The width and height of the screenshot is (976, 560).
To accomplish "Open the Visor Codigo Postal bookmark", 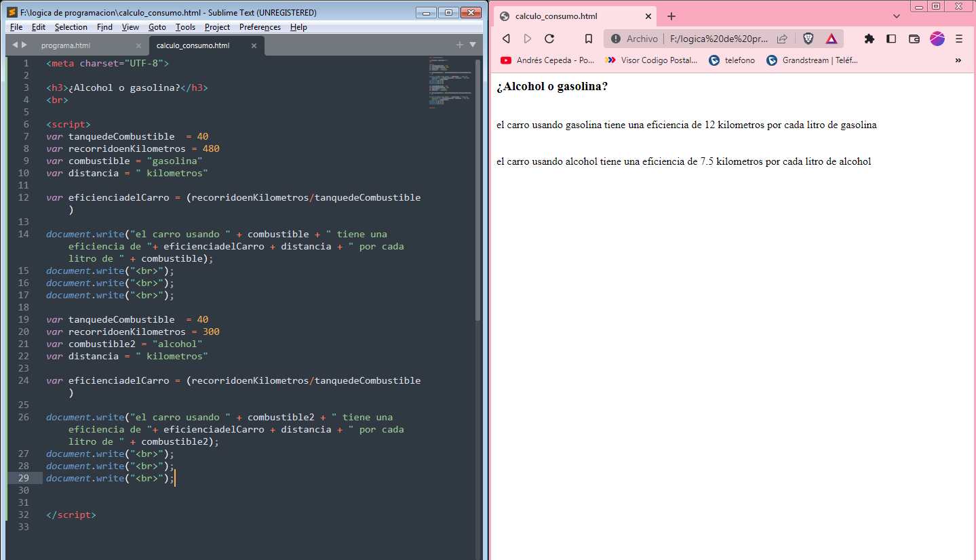I will [652, 60].
